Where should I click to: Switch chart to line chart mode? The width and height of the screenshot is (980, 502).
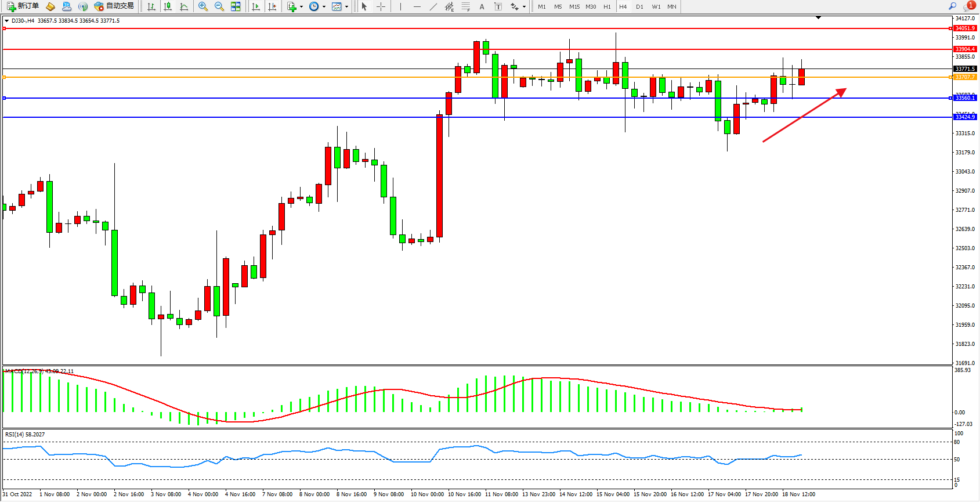tap(184, 6)
